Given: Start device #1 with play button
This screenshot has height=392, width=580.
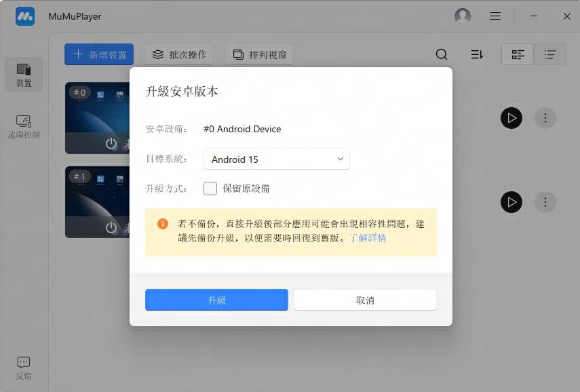Looking at the screenshot, I should point(511,202).
